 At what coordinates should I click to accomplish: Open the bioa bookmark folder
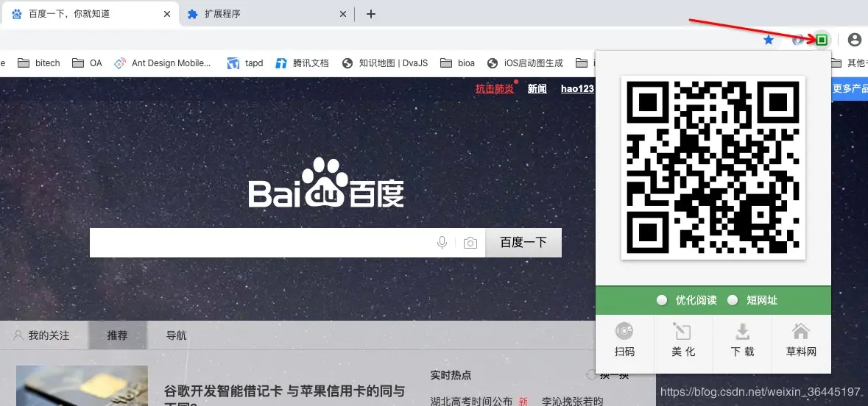[x=457, y=63]
